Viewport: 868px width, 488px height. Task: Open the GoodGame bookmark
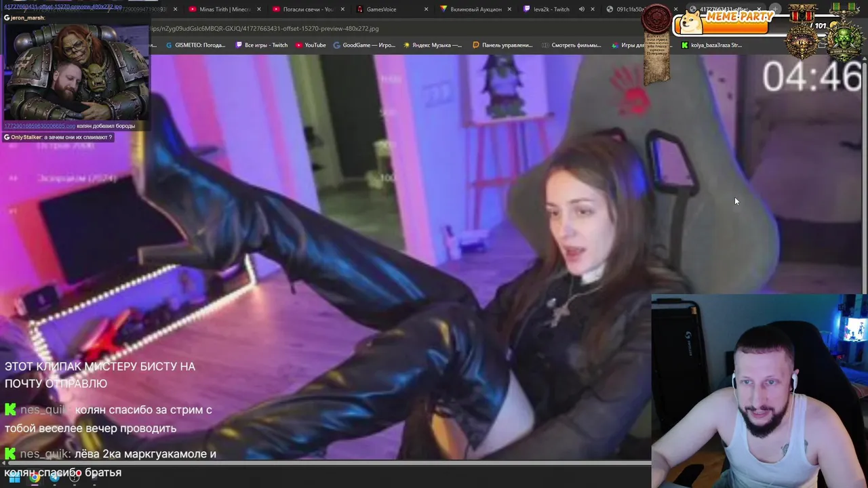[x=364, y=45]
